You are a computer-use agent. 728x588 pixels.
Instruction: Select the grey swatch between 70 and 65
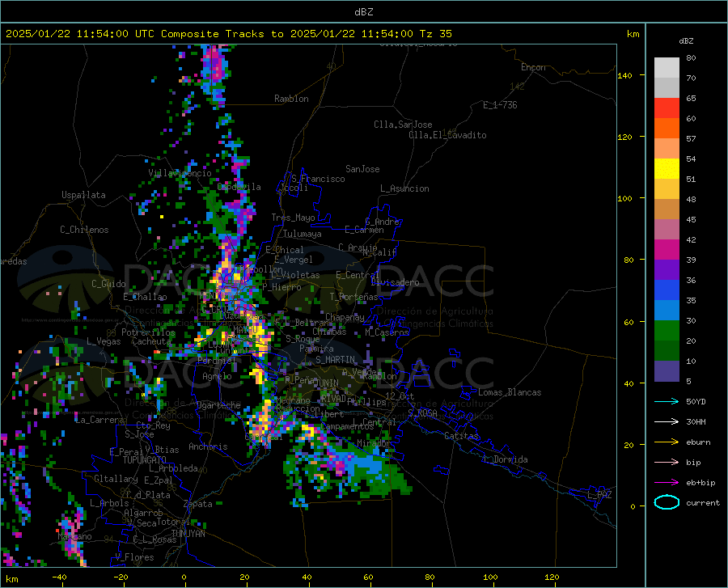click(667, 88)
